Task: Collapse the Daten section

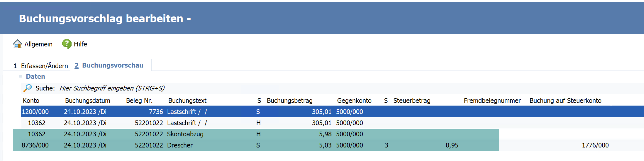Action: pyautogui.click(x=21, y=76)
